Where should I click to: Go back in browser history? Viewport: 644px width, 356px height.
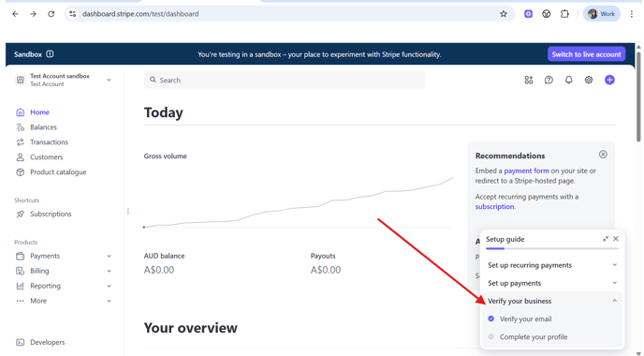[15, 14]
